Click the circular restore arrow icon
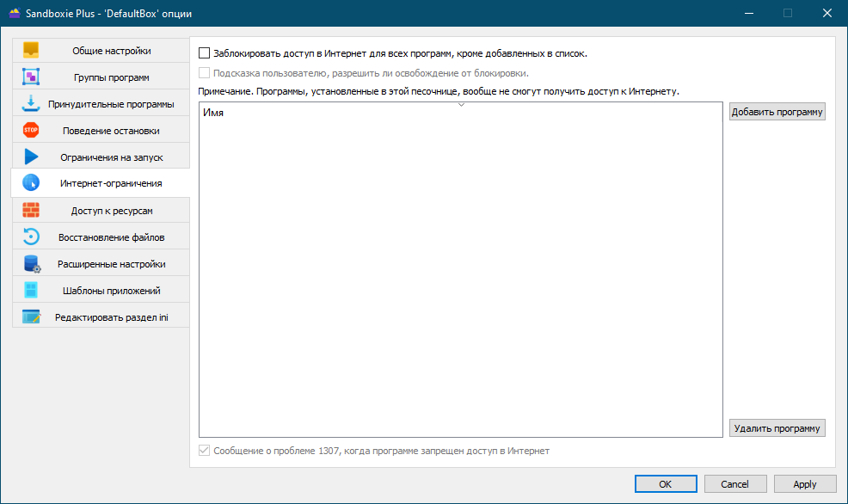Image resolution: width=848 pixels, height=504 pixels. coord(31,237)
